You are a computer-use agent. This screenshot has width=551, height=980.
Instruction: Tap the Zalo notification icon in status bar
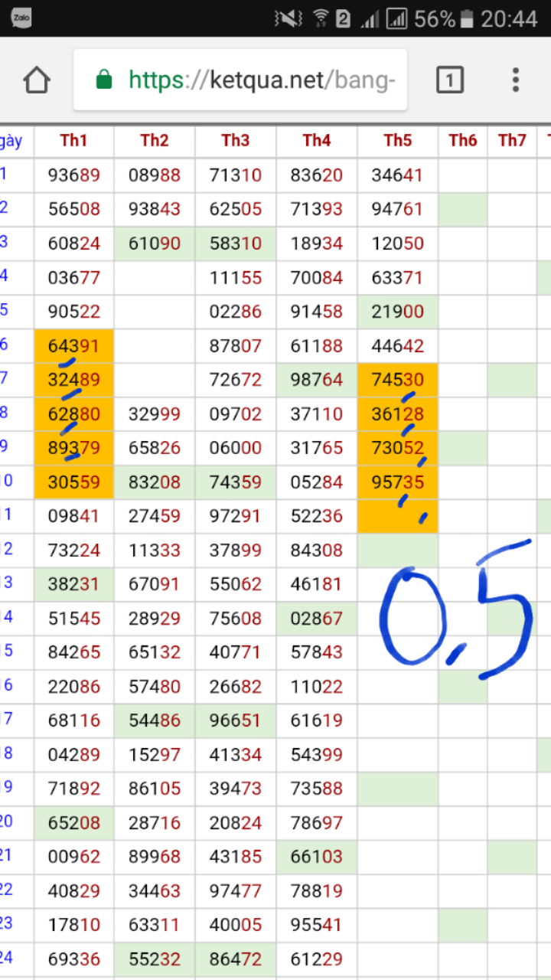tap(21, 18)
